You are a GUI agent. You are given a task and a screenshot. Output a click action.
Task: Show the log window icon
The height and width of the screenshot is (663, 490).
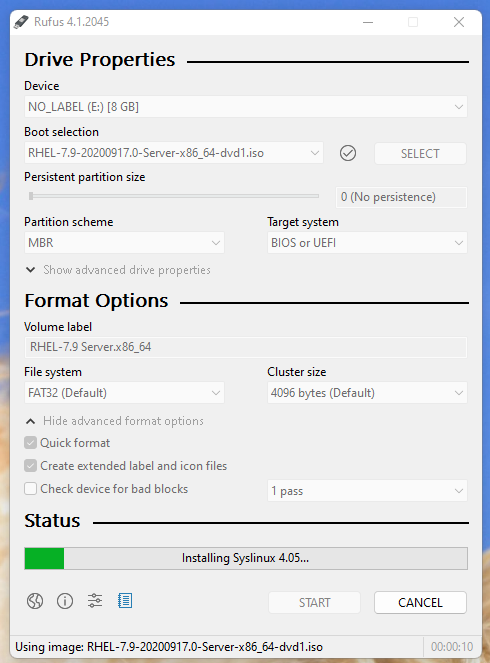[125, 601]
